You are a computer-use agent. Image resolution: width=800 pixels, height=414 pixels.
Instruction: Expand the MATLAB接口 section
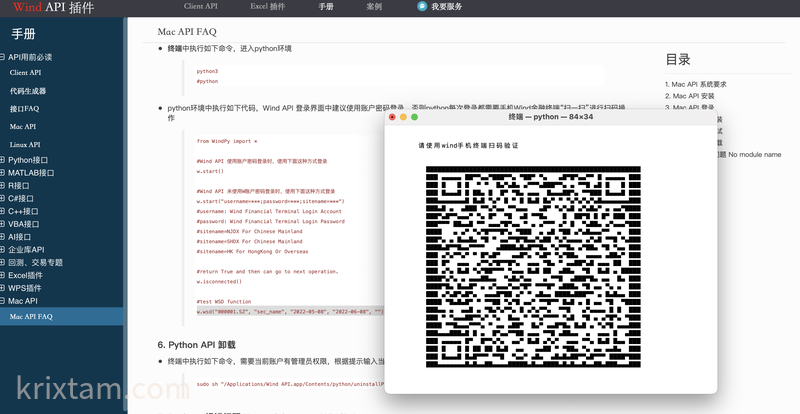point(3,173)
